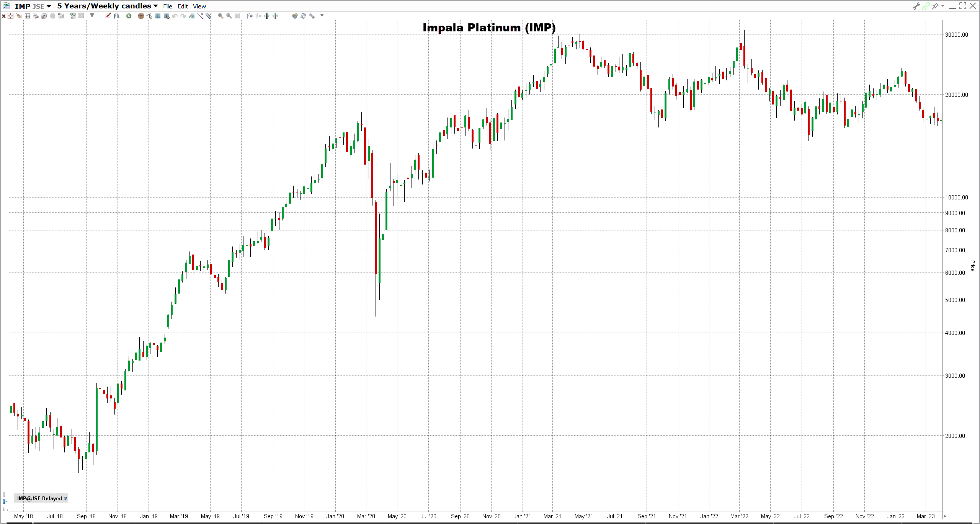This screenshot has height=524, width=980.
Task: Click the expand bar spacing icon
Action: pyautogui.click(x=267, y=16)
